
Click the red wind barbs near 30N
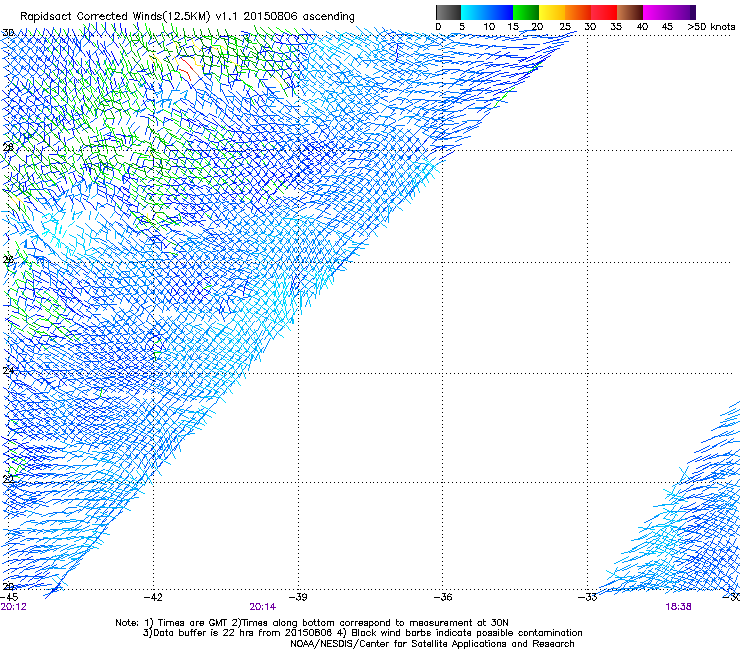187,70
